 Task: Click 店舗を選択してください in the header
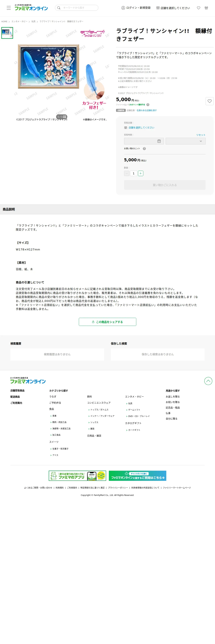tap(173, 8)
